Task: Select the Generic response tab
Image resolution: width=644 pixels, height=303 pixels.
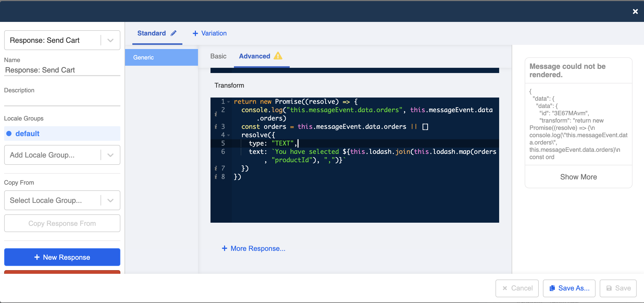Action: point(143,57)
